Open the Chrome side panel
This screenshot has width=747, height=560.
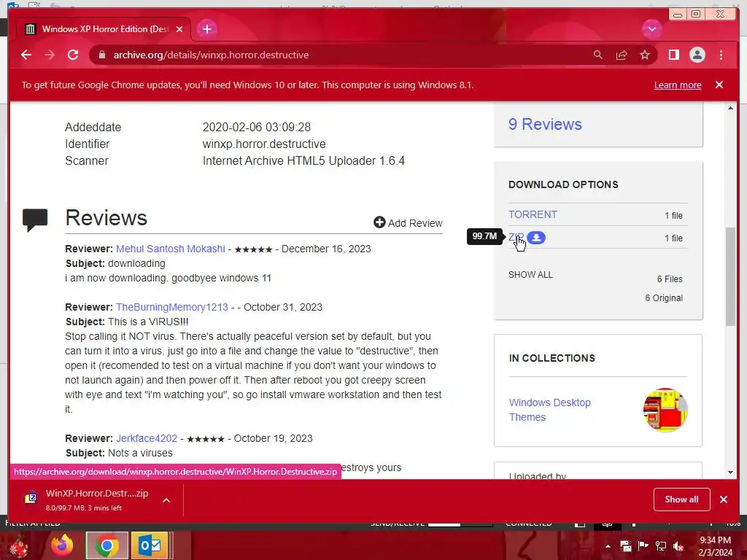click(673, 55)
